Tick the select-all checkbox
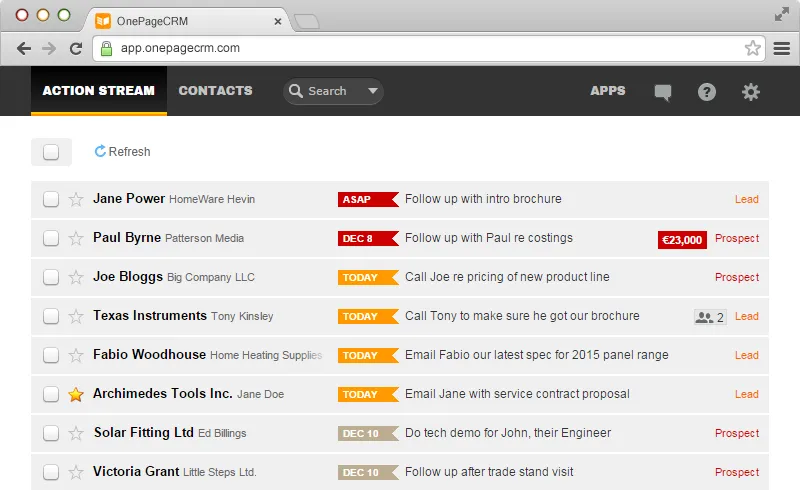The image size is (800, 490). click(51, 152)
